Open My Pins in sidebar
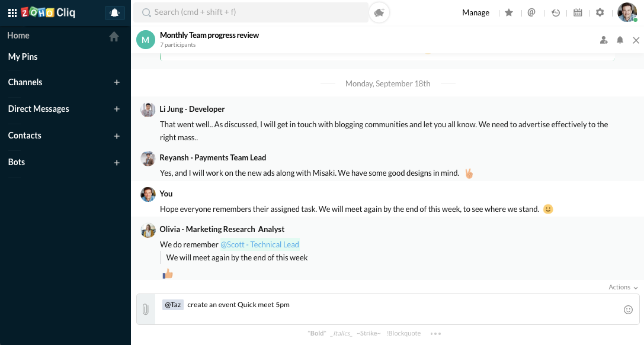The height and width of the screenshot is (345, 644). click(x=23, y=57)
